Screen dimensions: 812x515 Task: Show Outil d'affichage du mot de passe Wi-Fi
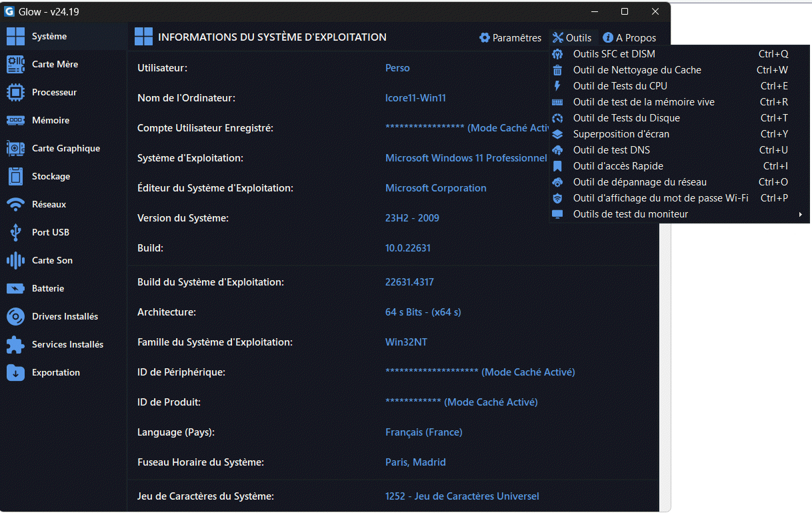(x=679, y=198)
